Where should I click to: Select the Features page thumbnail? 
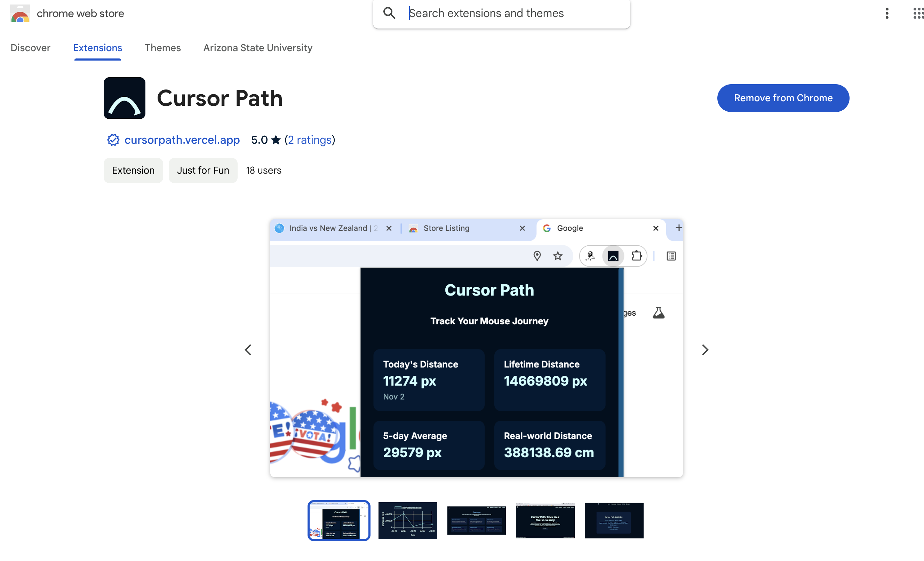point(476,521)
